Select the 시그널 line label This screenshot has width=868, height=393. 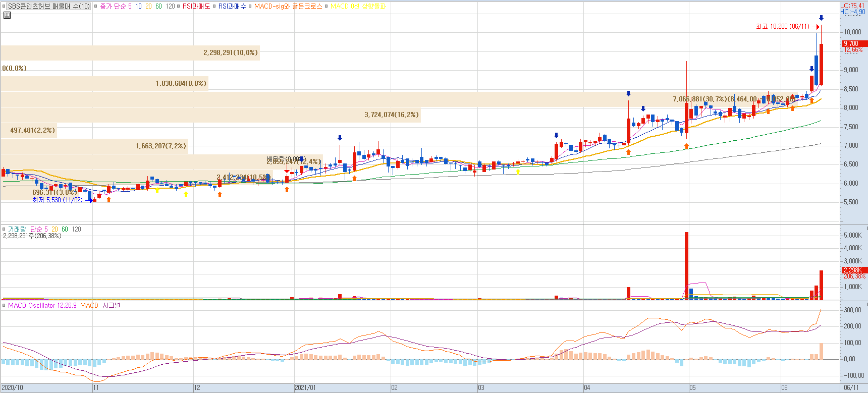(x=112, y=305)
